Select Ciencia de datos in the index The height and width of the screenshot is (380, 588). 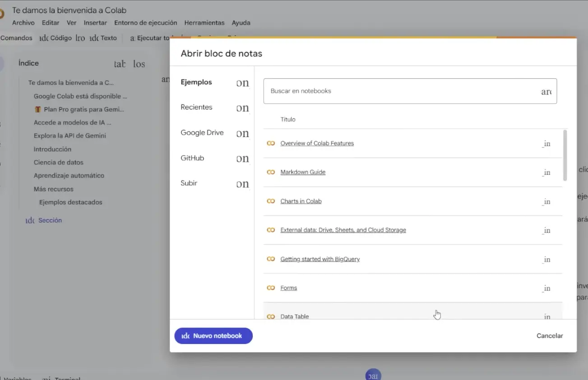[58, 162]
